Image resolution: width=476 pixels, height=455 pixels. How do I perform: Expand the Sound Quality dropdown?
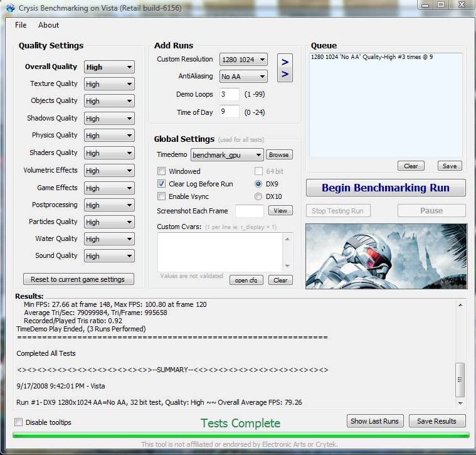click(109, 256)
